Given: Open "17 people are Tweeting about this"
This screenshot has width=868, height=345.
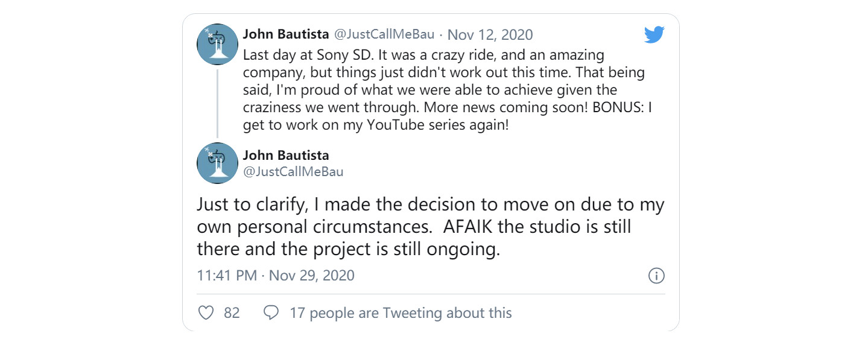Looking at the screenshot, I should click(x=401, y=313).
